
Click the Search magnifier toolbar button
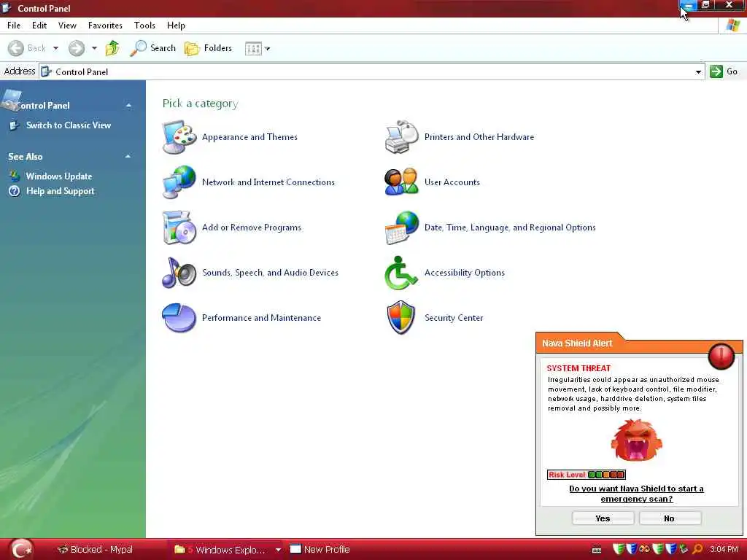pos(153,48)
